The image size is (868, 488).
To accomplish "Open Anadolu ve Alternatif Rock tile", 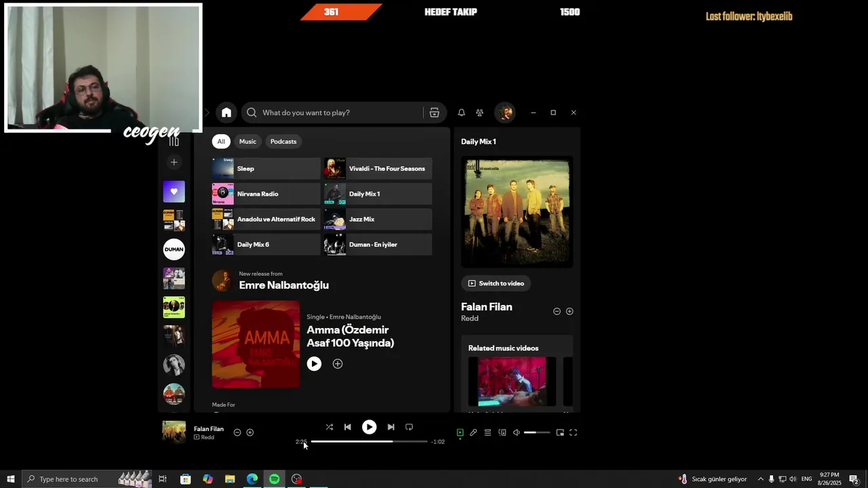I will coord(266,220).
